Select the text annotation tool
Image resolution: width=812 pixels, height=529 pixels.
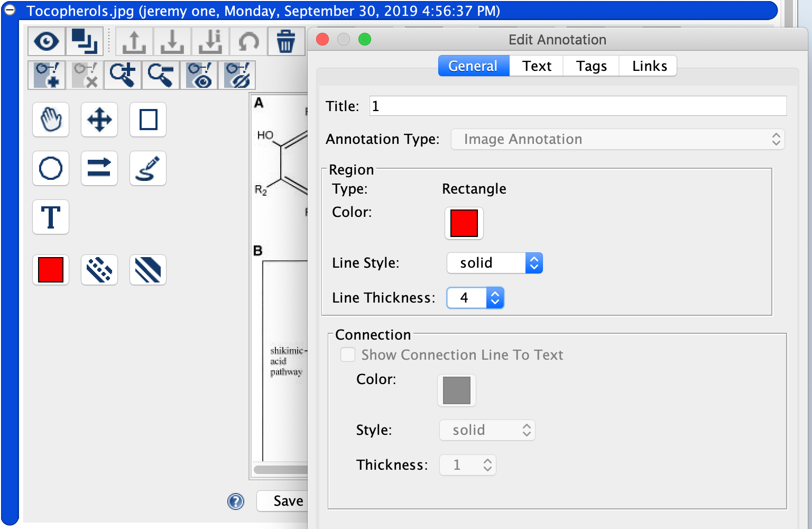point(50,217)
